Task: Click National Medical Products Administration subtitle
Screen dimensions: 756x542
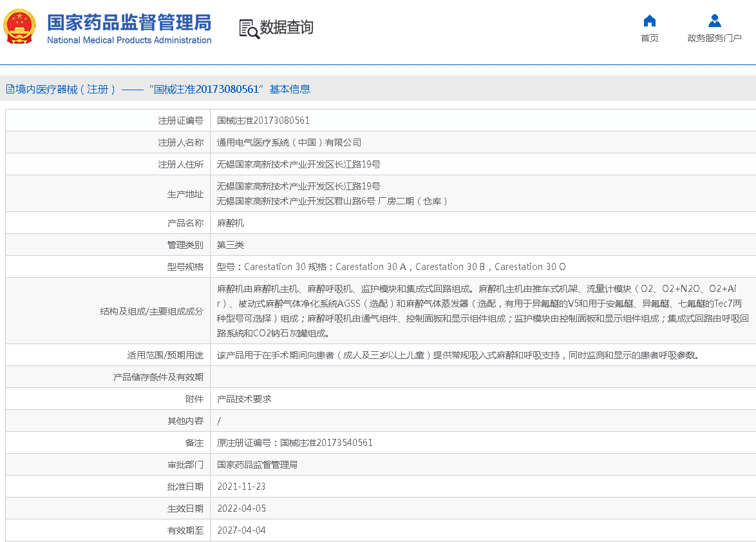Action: 129,40
